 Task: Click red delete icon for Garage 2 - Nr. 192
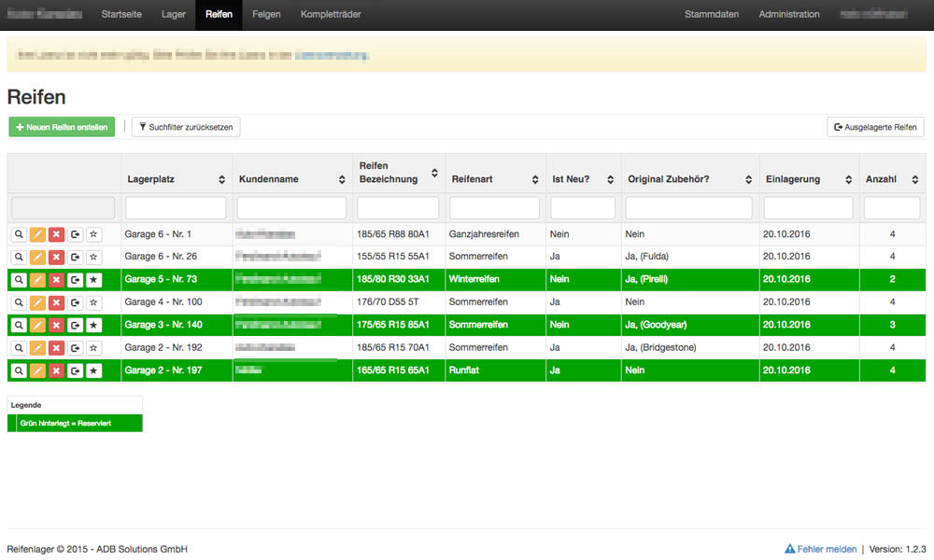pos(56,348)
